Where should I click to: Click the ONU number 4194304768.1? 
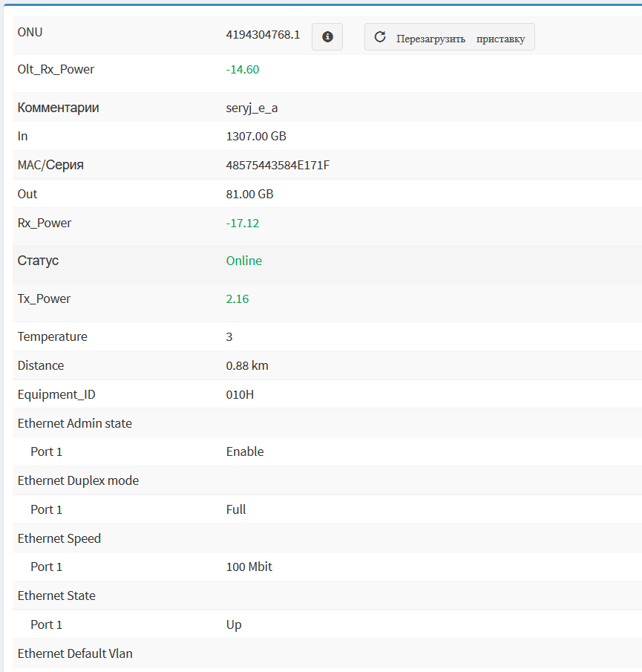[263, 34]
